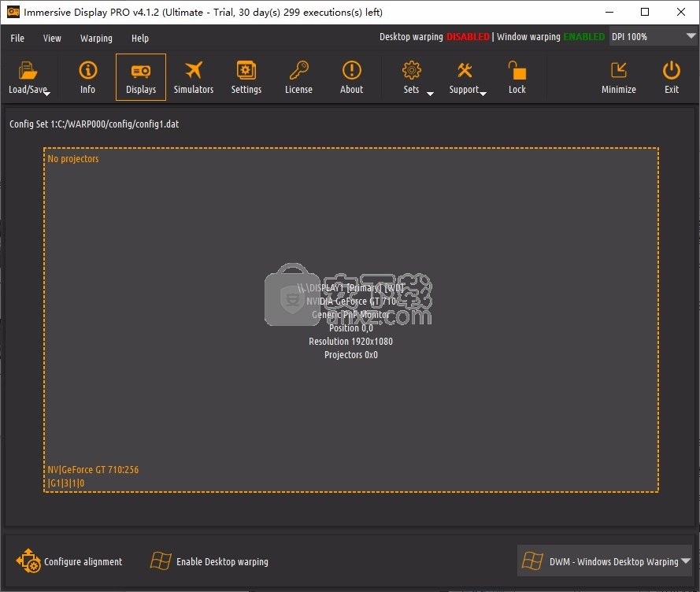Select the Displays projector icon
Screen dimensions: 700x592
(x=141, y=71)
